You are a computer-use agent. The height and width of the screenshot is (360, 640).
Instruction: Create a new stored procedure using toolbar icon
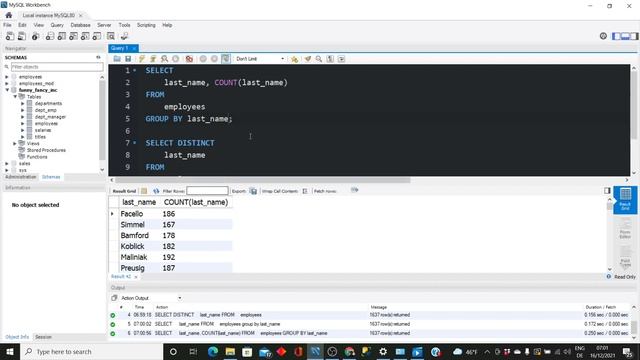(x=85, y=36)
